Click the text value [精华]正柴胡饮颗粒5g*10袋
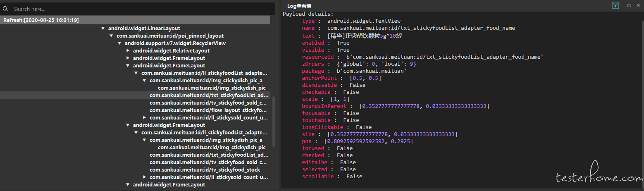This screenshot has width=644, height=191. click(x=365, y=36)
